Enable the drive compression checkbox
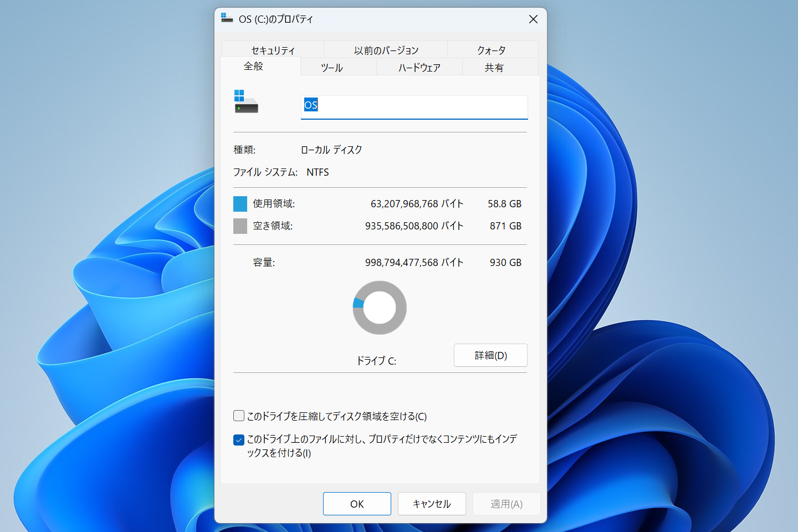The width and height of the screenshot is (798, 532). (238, 415)
